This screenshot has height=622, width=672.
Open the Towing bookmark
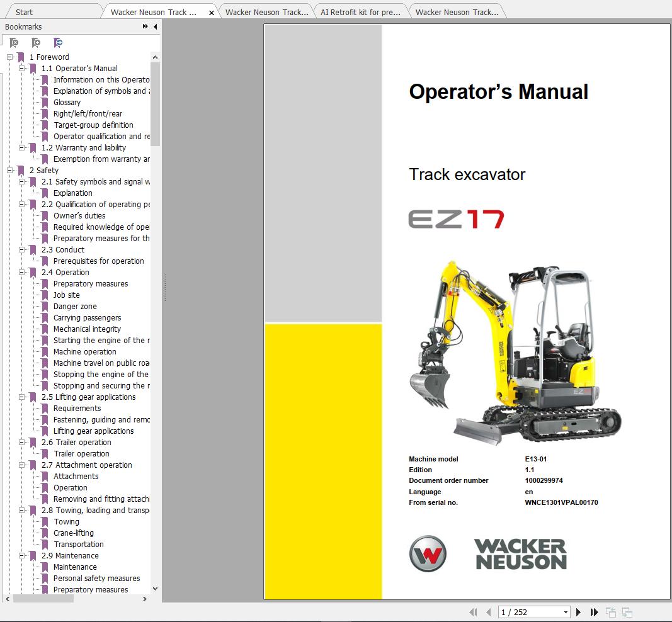66,522
